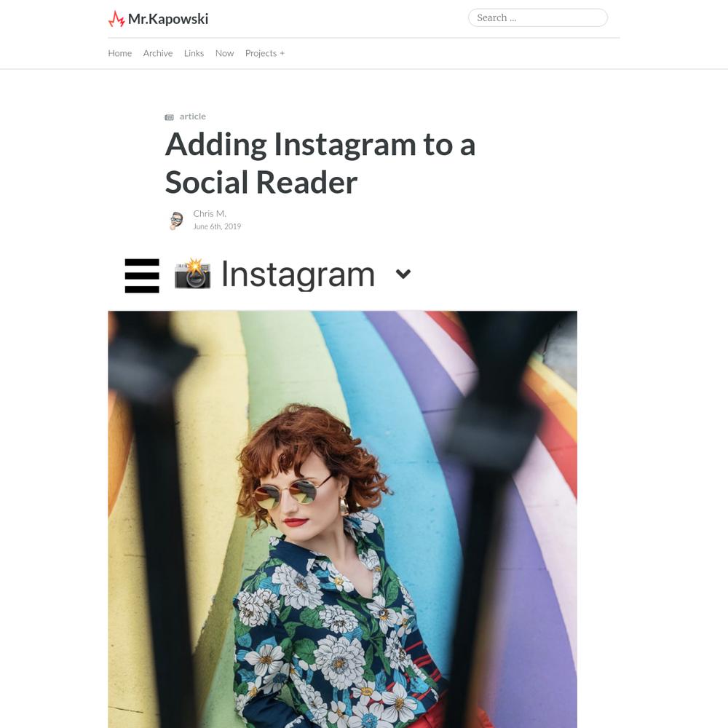Open the article title heading link
Viewport: 728px width, 728px height.
click(x=320, y=163)
